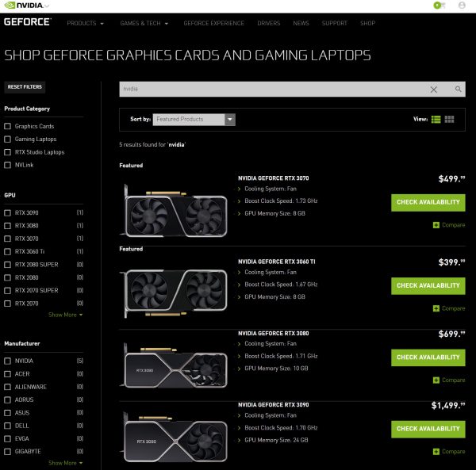Tick the RTX 3060 Ti GPU checkbox
The height and width of the screenshot is (470, 476).
8,252
